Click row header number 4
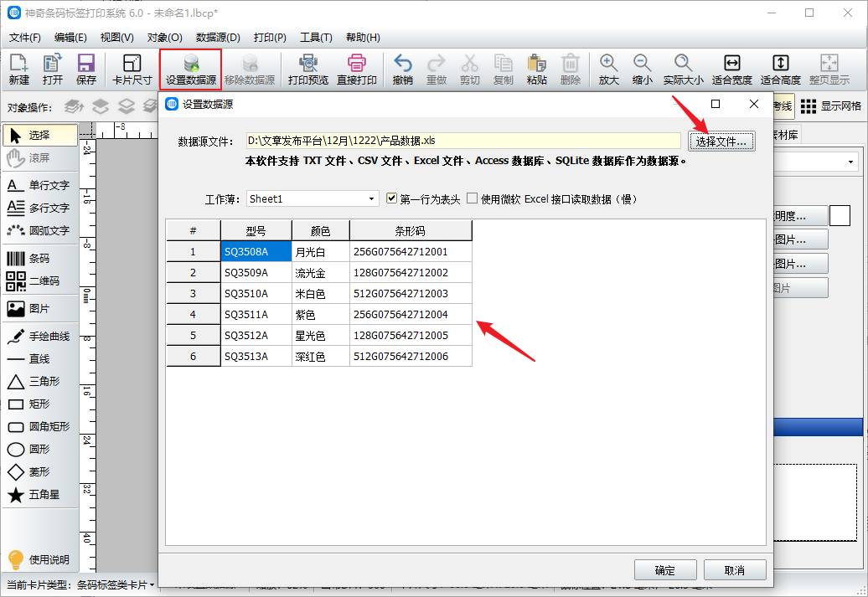Viewport: 868px width, 597px height. 194,314
